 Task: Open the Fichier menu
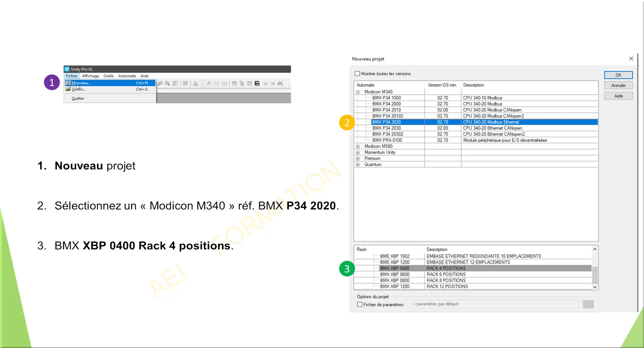coord(72,76)
